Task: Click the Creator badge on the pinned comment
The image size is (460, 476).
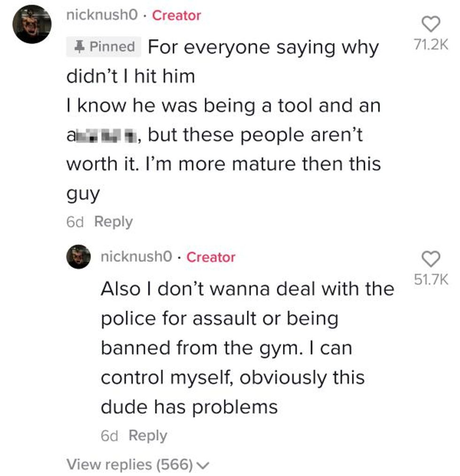Action: click(176, 15)
